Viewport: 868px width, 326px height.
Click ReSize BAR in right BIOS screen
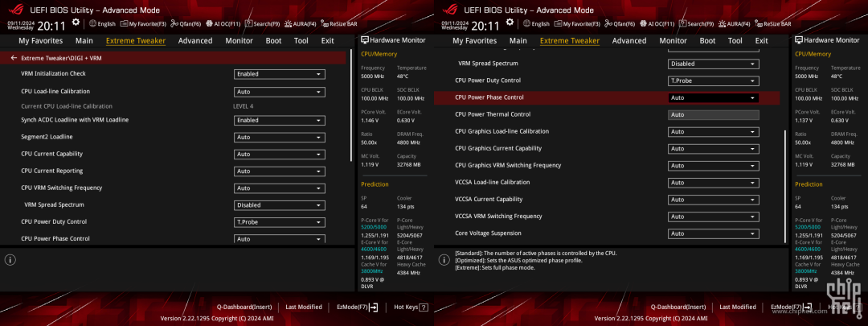773,24
